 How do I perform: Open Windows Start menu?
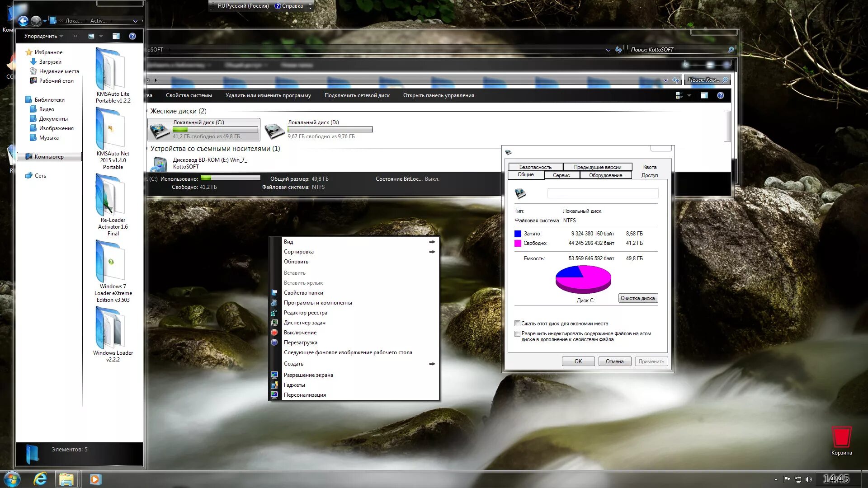[x=12, y=479]
